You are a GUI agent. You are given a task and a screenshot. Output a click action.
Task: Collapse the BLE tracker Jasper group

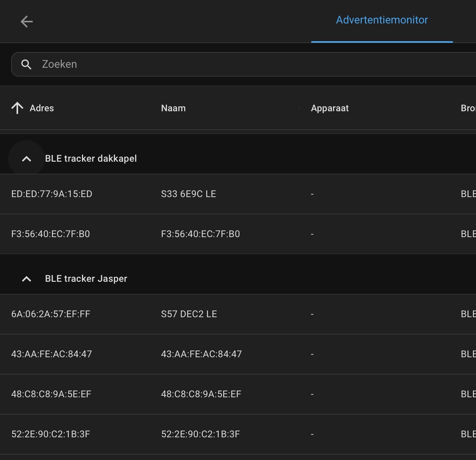click(27, 279)
